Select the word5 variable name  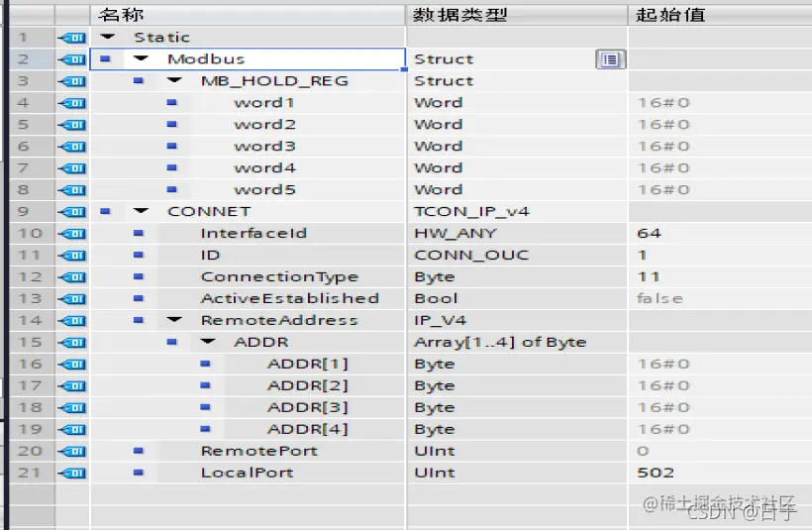(264, 190)
